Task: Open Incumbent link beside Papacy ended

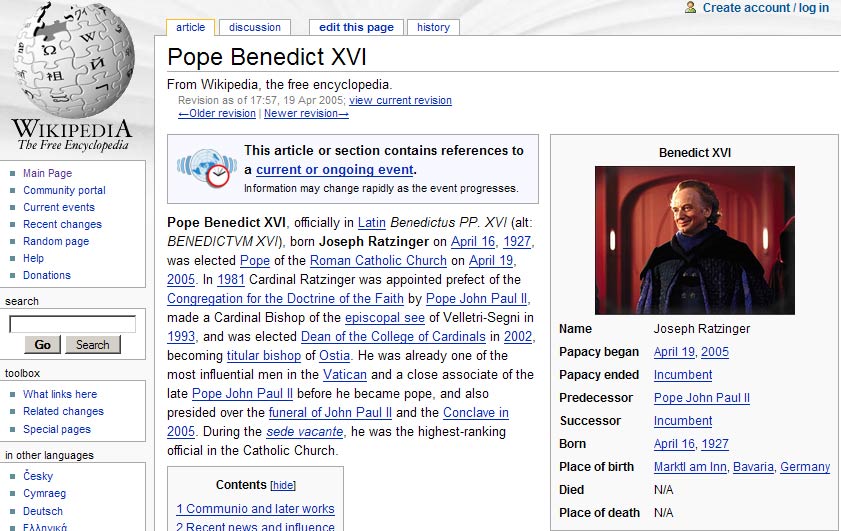Action: click(683, 375)
